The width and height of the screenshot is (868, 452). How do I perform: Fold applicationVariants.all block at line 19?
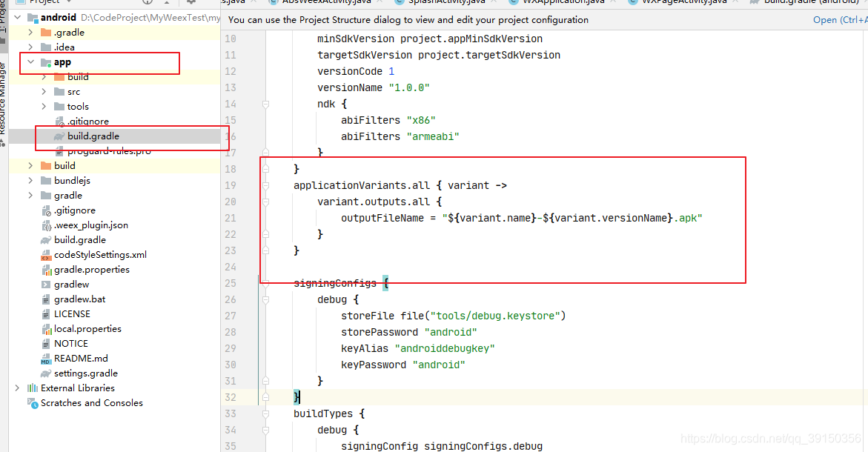(265, 185)
